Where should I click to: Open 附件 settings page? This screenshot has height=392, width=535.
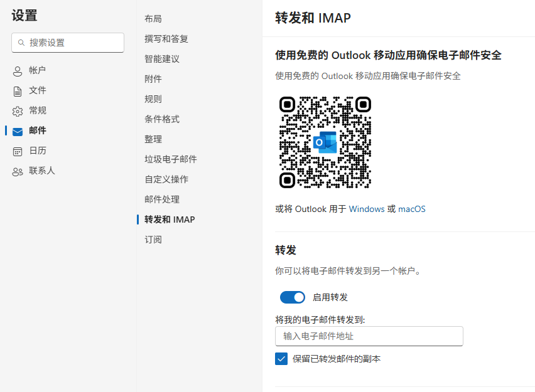(153, 79)
